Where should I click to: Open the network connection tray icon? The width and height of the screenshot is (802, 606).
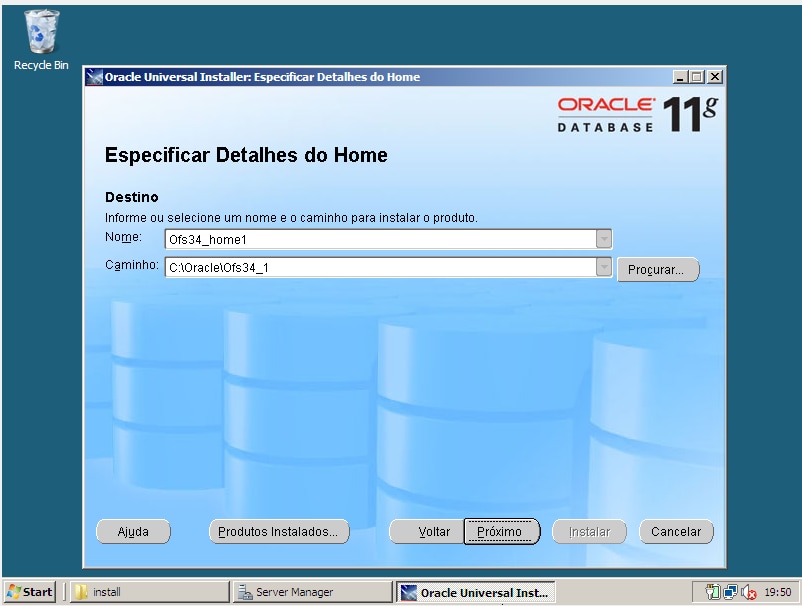(x=730, y=592)
